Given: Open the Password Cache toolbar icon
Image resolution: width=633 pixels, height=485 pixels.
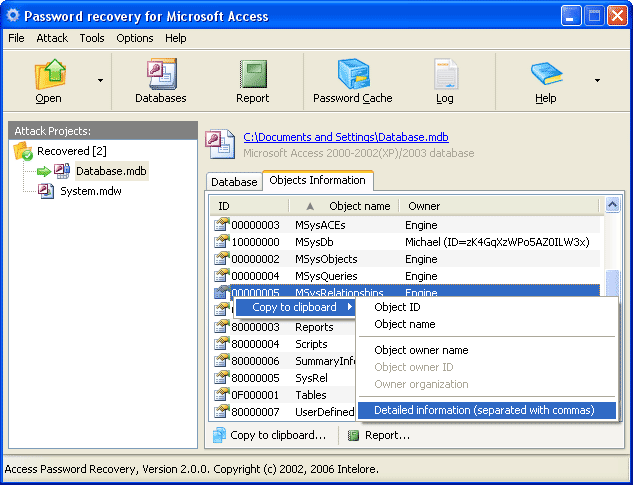Looking at the screenshot, I should pos(353,74).
